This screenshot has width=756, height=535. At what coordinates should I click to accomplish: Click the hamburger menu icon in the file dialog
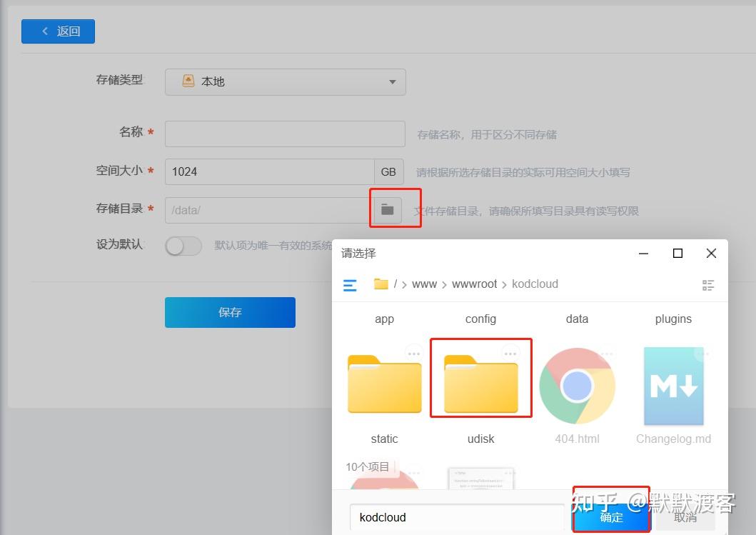pyautogui.click(x=350, y=284)
